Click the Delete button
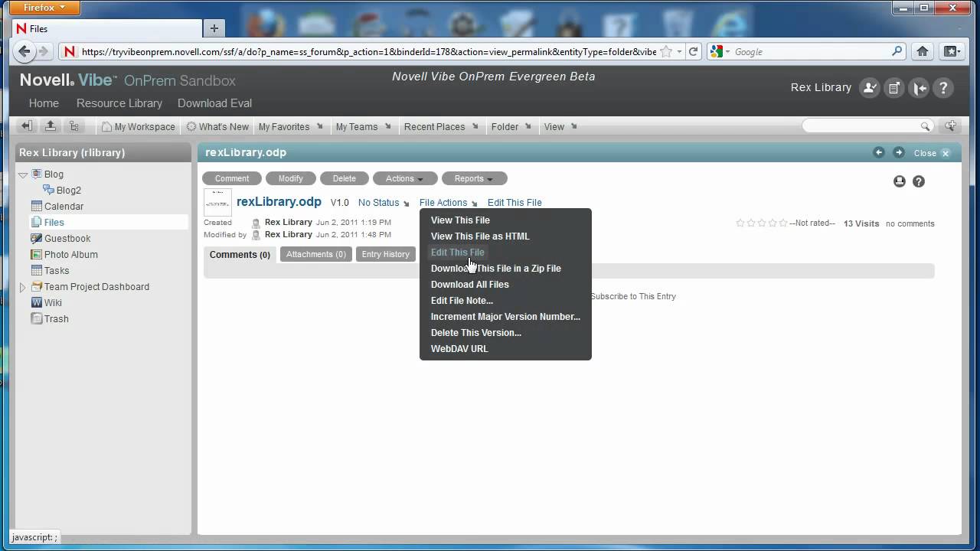The width and height of the screenshot is (980, 551). click(x=344, y=178)
